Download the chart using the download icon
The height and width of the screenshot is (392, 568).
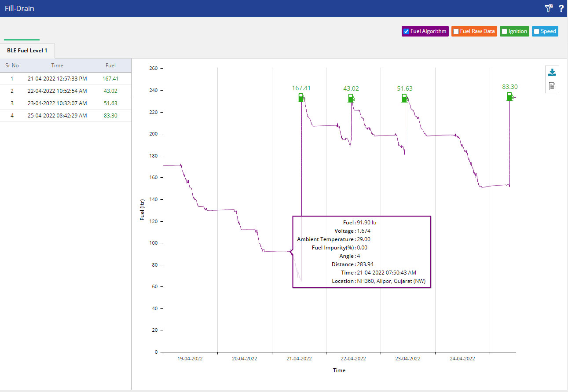[x=552, y=73]
